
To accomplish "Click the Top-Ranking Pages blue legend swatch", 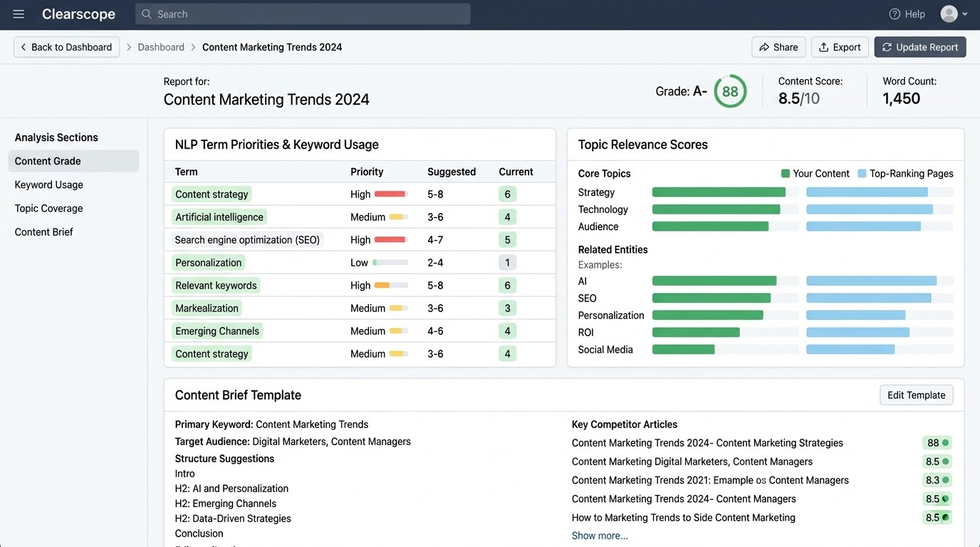I will point(862,174).
